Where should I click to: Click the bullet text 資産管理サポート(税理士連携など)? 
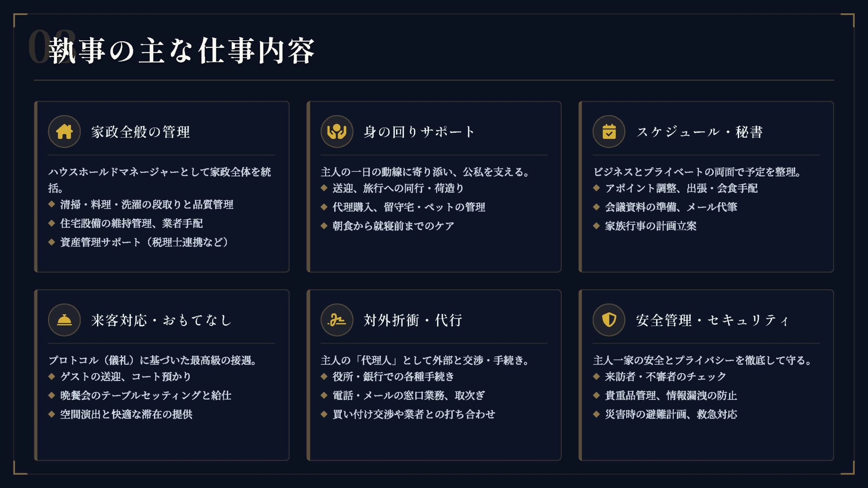coord(144,242)
